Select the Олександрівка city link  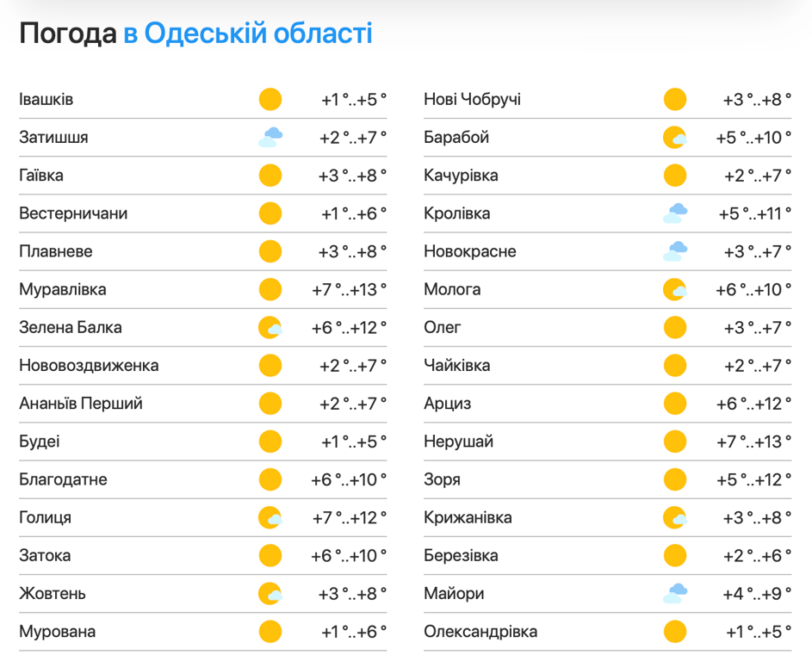coord(480,632)
